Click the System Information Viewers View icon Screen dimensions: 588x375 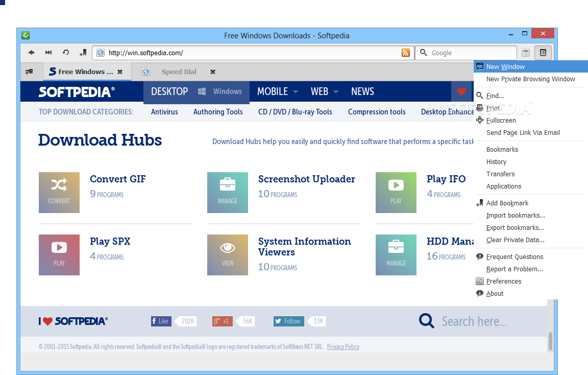pos(228,255)
